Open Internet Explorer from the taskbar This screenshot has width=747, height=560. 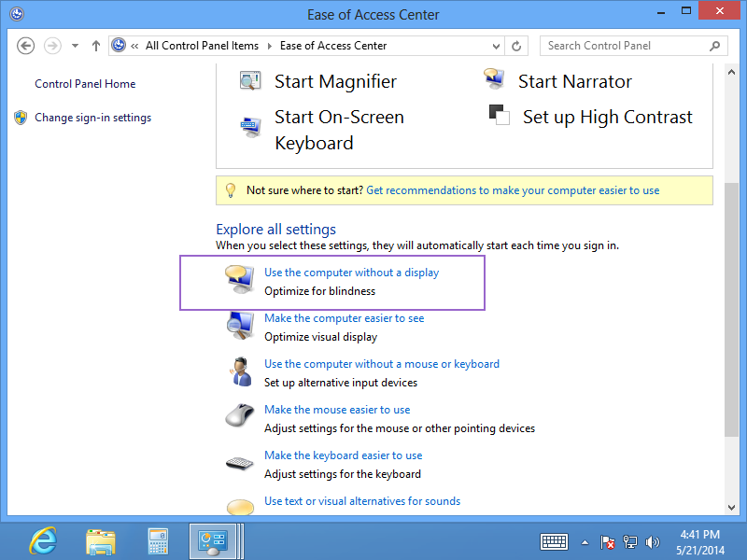43,541
